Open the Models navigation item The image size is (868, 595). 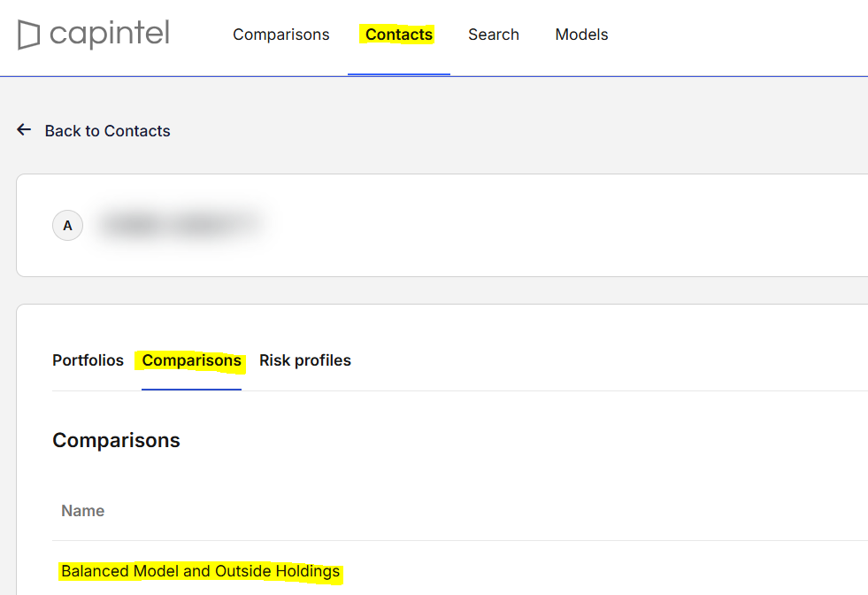pyautogui.click(x=581, y=35)
